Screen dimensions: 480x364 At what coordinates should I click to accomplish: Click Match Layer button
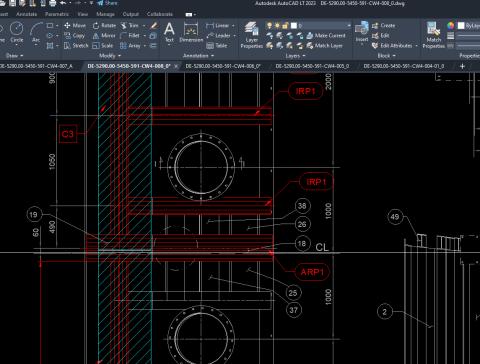tap(325, 45)
